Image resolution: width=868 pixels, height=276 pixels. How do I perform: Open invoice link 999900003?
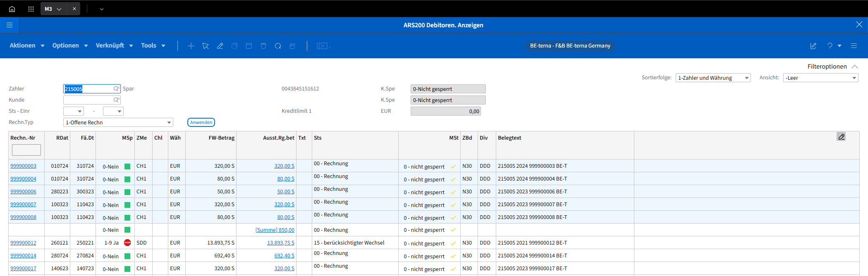pyautogui.click(x=23, y=166)
